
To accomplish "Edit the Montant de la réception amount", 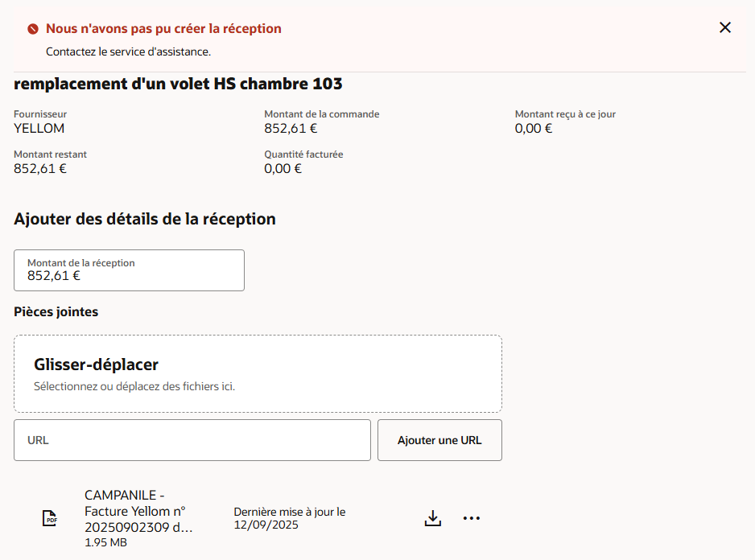I will [129, 274].
